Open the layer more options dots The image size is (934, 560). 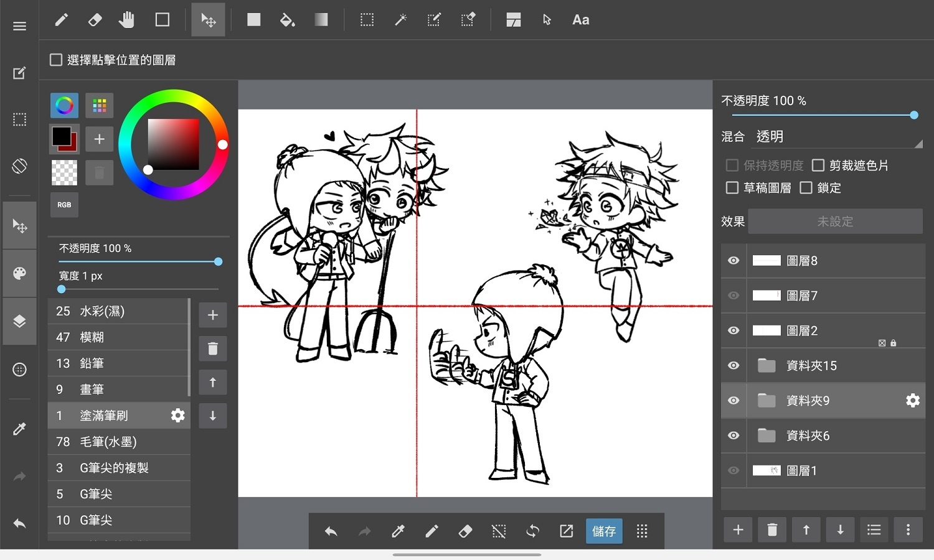click(x=908, y=530)
